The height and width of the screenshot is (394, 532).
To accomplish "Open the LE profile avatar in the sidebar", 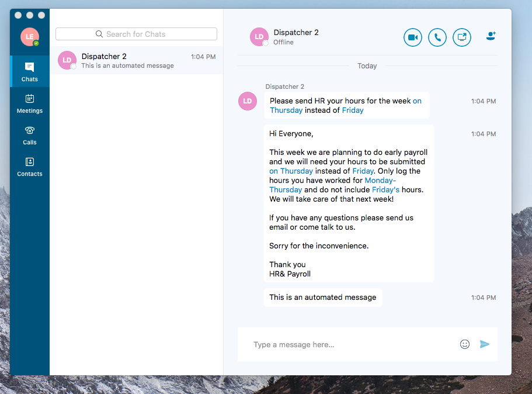I will pyautogui.click(x=30, y=37).
